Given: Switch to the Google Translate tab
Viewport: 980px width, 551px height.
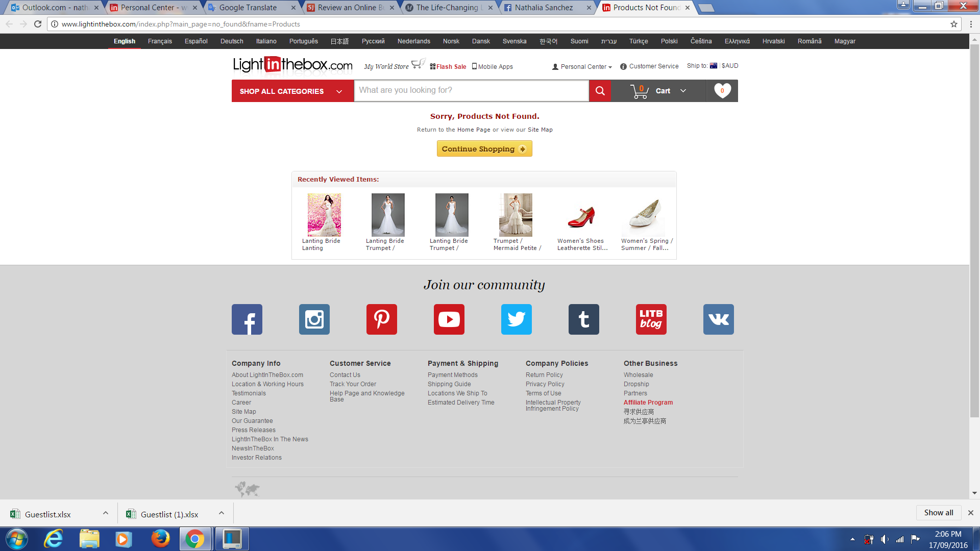Looking at the screenshot, I should click(248, 8).
